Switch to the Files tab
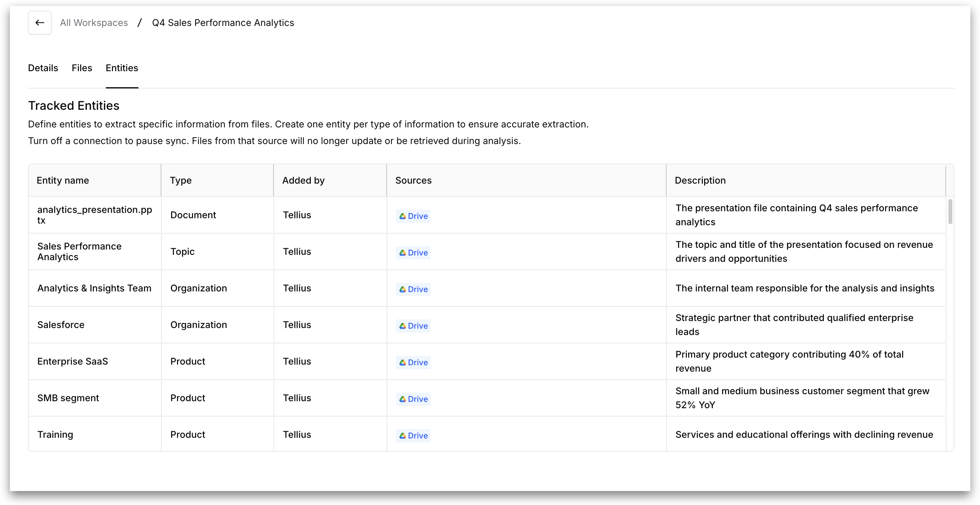980x505 pixels. pyautogui.click(x=82, y=68)
